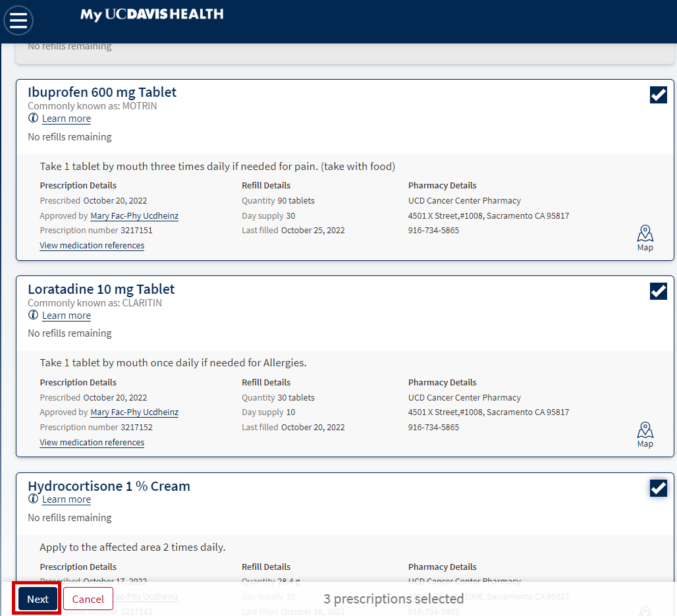Open Learn more link for Loratadine
The height and width of the screenshot is (616, 677).
(x=67, y=316)
